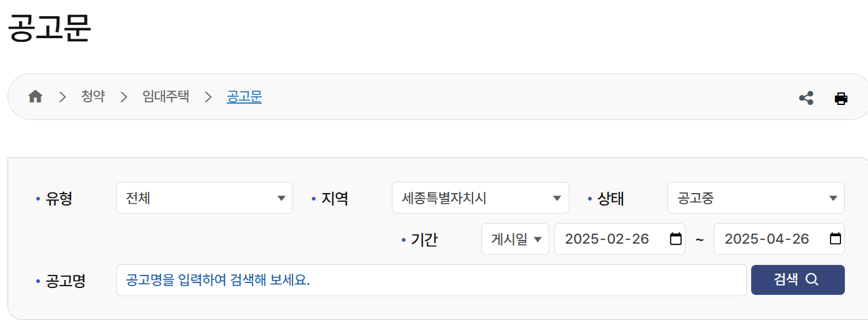Go to the home icon in breadcrumb
The width and height of the screenshot is (868, 333).
click(36, 97)
